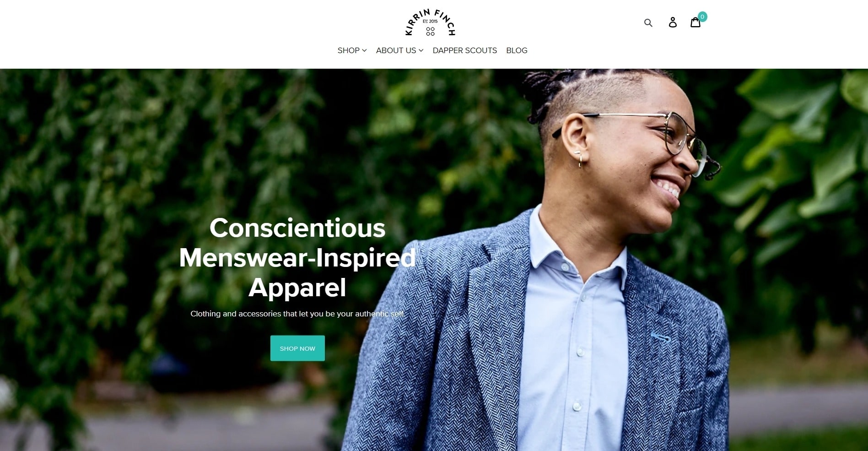
Task: Navigate to DAPPER SCOUTS page
Action: [464, 50]
